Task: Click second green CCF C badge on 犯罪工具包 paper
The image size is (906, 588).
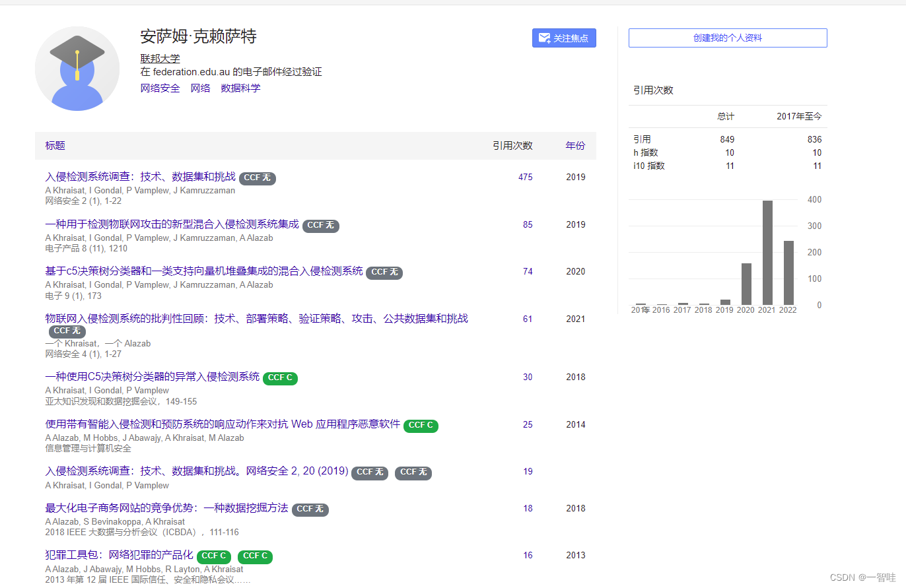Action: pyautogui.click(x=255, y=556)
